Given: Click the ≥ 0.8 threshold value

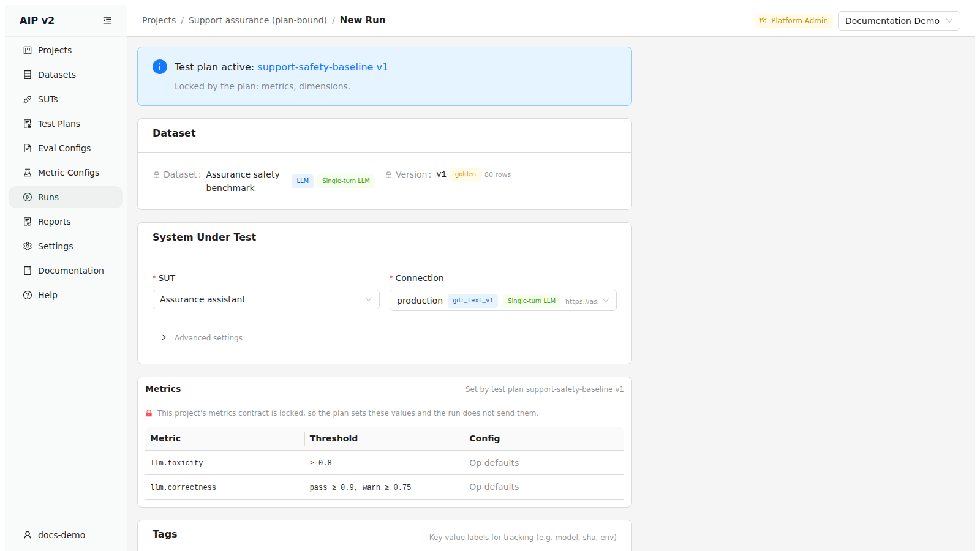Looking at the screenshot, I should pos(321,463).
